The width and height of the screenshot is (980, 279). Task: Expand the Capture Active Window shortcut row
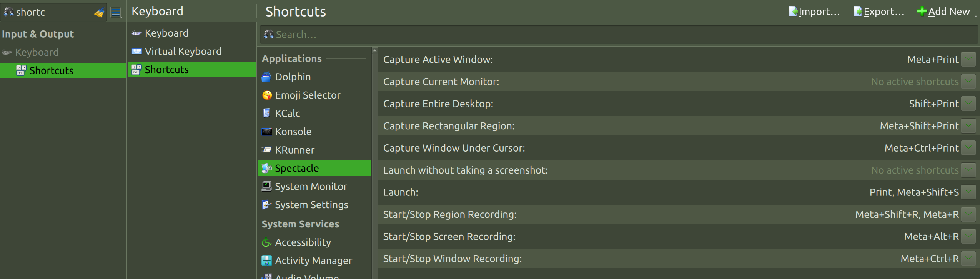pyautogui.click(x=968, y=60)
